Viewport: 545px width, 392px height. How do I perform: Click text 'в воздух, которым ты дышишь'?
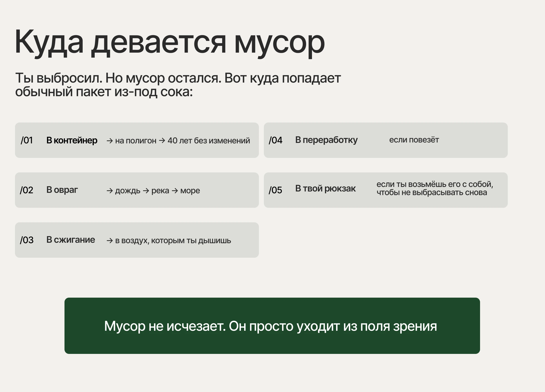[x=173, y=240]
